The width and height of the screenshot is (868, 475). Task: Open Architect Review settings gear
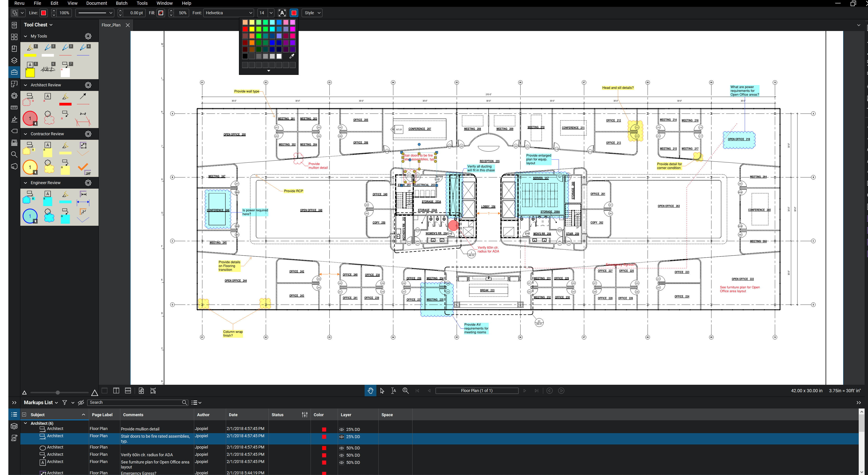point(88,85)
